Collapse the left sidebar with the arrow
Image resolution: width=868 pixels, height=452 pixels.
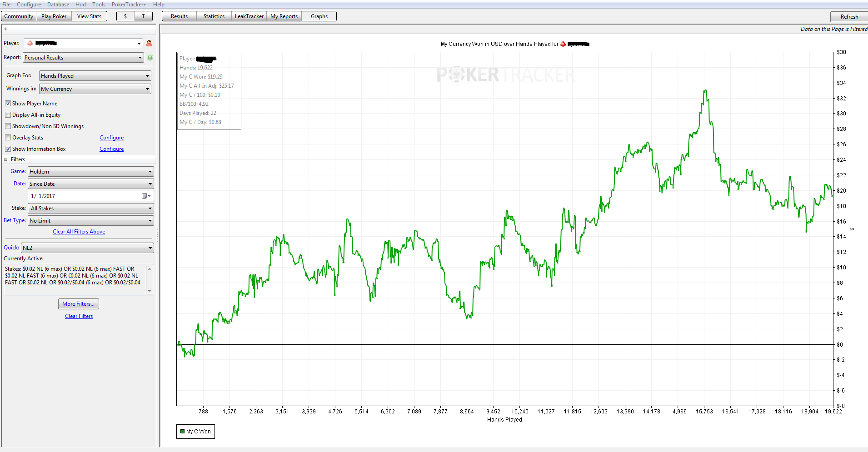coord(5,29)
